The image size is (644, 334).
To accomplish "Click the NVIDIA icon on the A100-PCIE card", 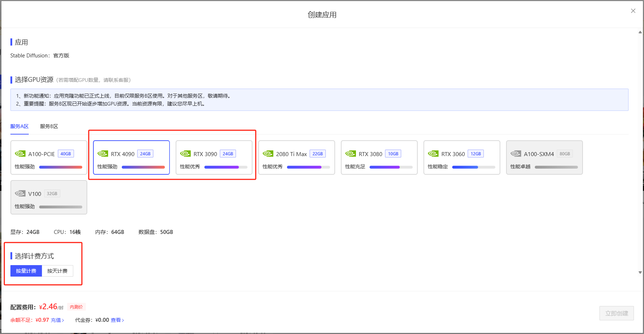I will (x=20, y=154).
